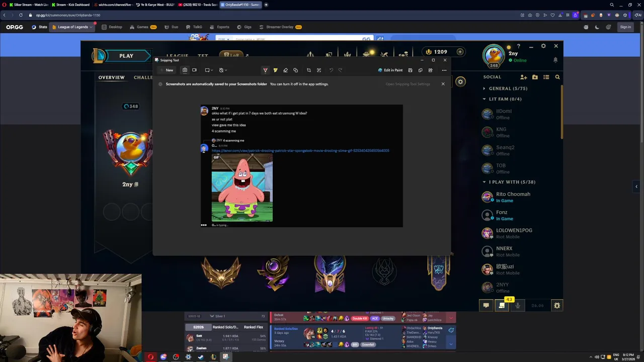The image size is (644, 362).
Task: Save the snip with the floppy icon
Action: point(410,70)
